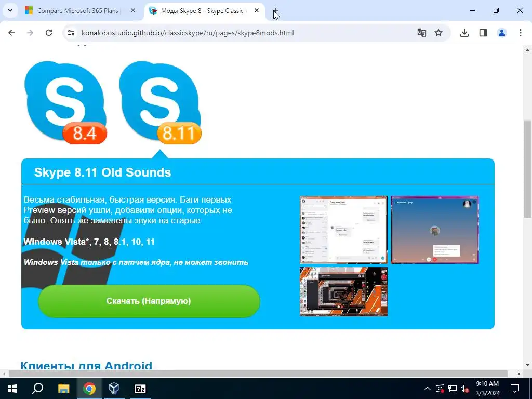Click scroll up arrow on vertical scrollbar
The height and width of the screenshot is (399, 532).
[527, 49]
